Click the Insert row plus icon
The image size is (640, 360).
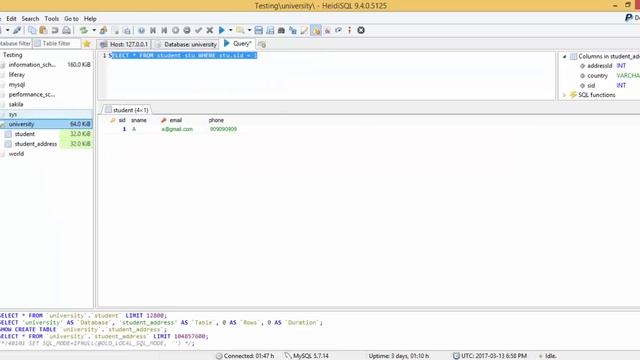(x=176, y=30)
